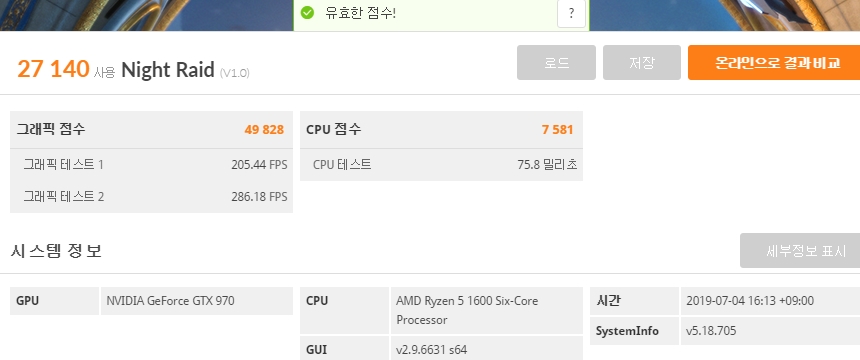Click the CPU 테스트 row label

click(342, 164)
